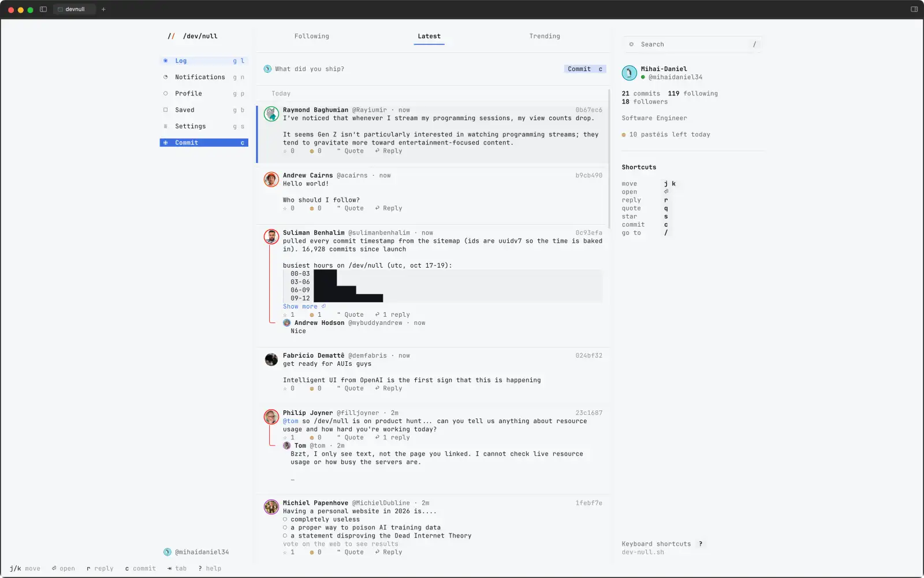This screenshot has height=578, width=924.
Task: Expand Suliman's post with Show more
Action: click(304, 306)
